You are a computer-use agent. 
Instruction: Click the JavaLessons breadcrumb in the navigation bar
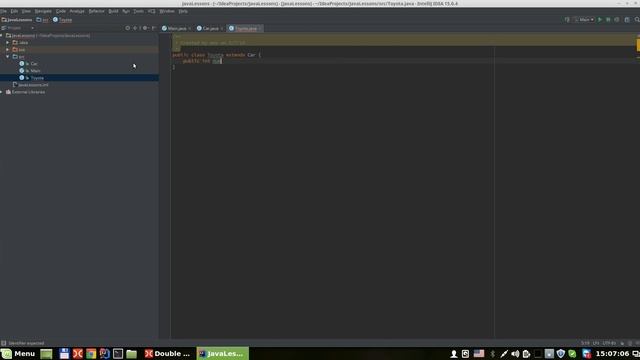click(17, 20)
